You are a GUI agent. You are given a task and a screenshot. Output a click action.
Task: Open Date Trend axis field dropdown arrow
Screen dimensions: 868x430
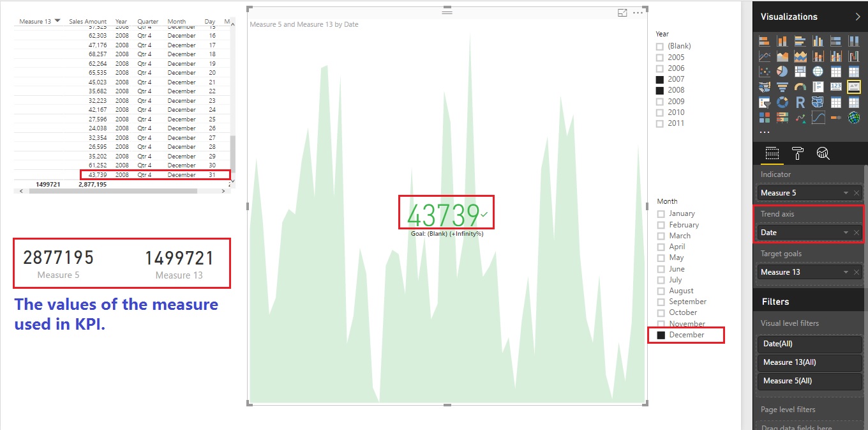(846, 233)
